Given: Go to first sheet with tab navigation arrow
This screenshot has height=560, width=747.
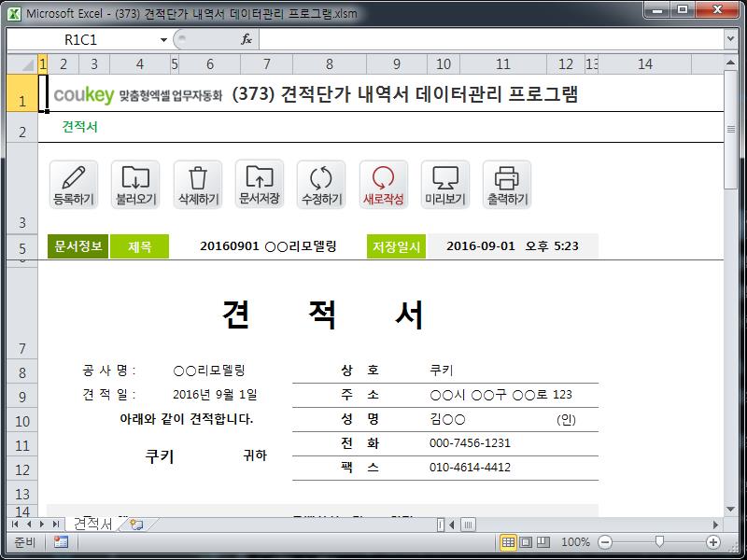Looking at the screenshot, I should click(x=15, y=525).
